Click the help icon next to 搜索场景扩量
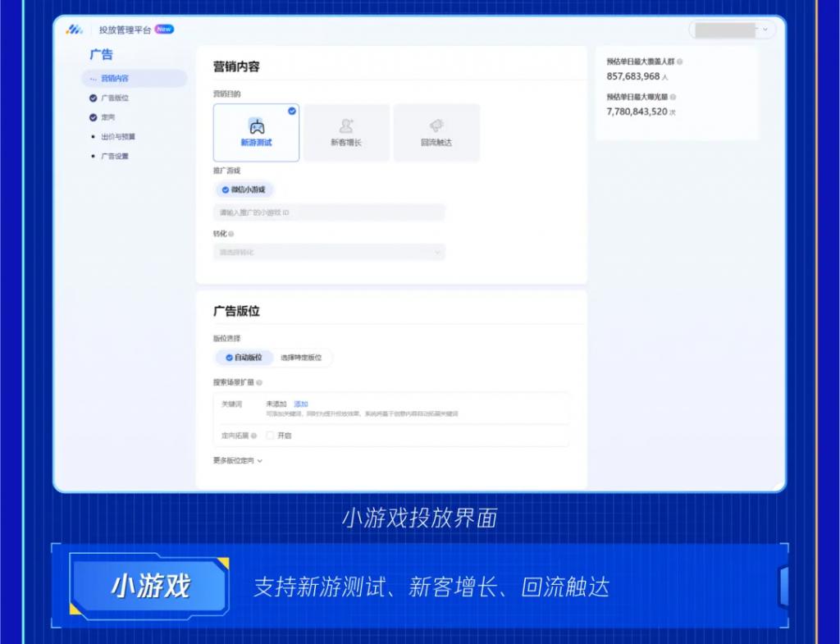The image size is (840, 644). pyautogui.click(x=259, y=382)
